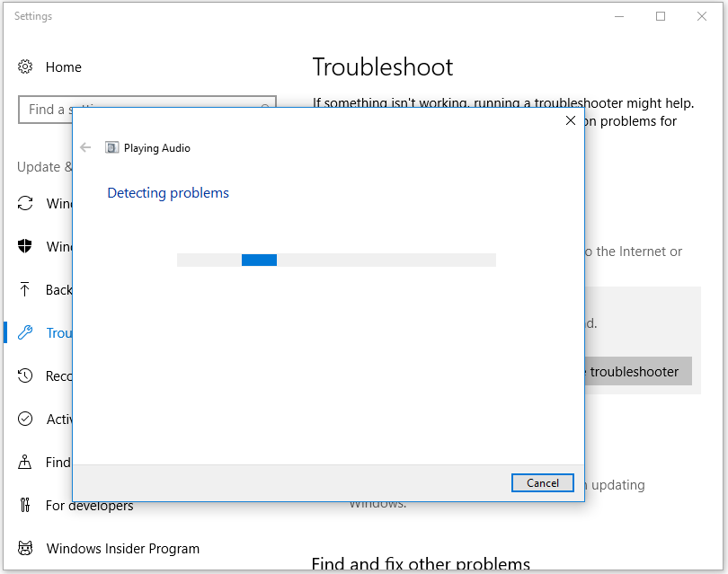The width and height of the screenshot is (728, 574).
Task: Open the Recovery sidebar item
Action: coord(59,375)
